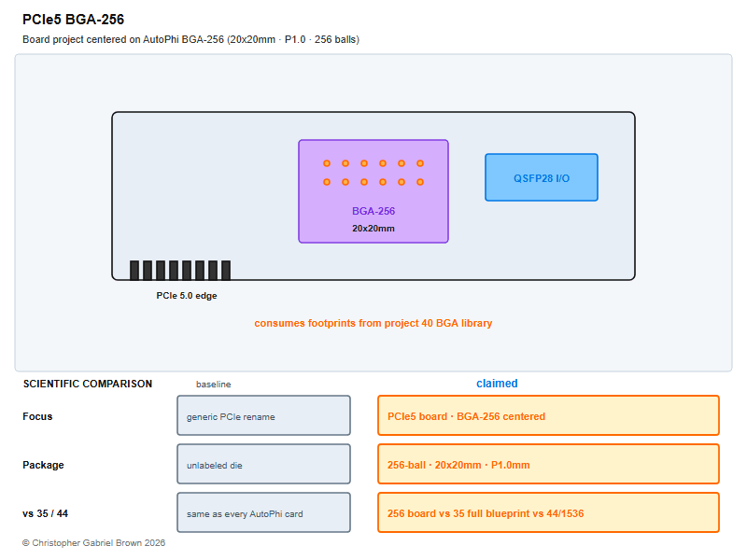Click the claimed column header
Viewport: 747px width, 560px height.
click(x=497, y=384)
